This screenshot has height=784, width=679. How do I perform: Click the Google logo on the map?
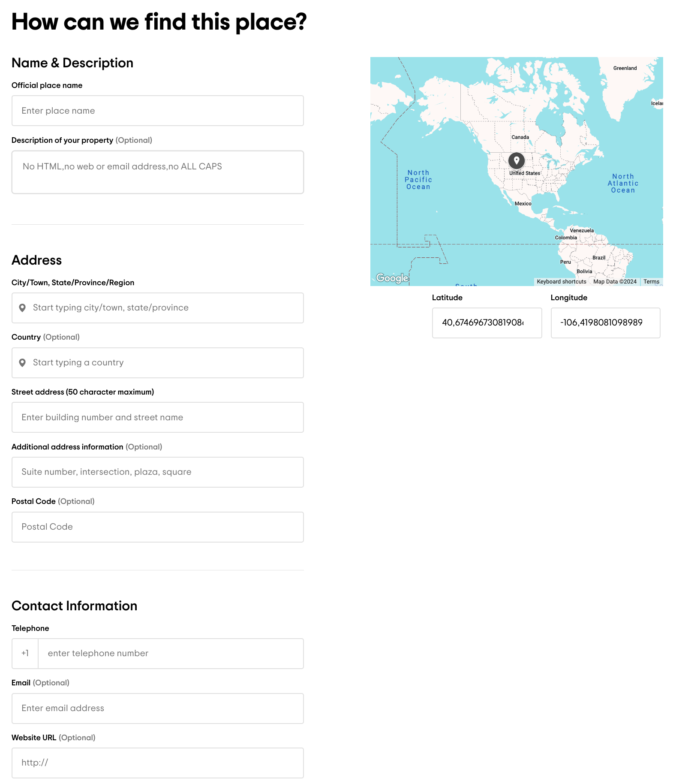pyautogui.click(x=392, y=278)
